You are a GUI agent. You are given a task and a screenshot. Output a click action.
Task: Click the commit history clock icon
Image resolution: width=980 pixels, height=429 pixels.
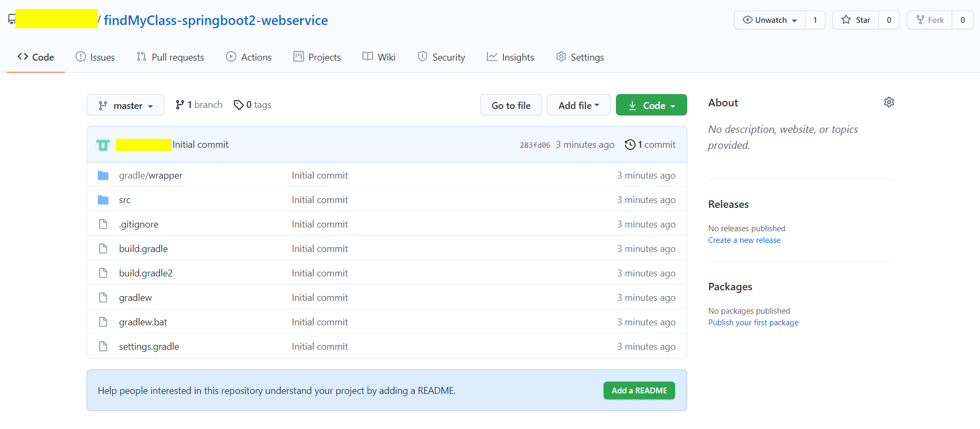coord(630,145)
